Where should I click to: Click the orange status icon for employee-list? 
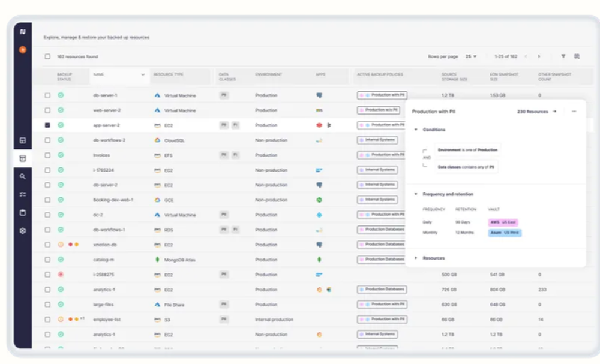[61, 319]
